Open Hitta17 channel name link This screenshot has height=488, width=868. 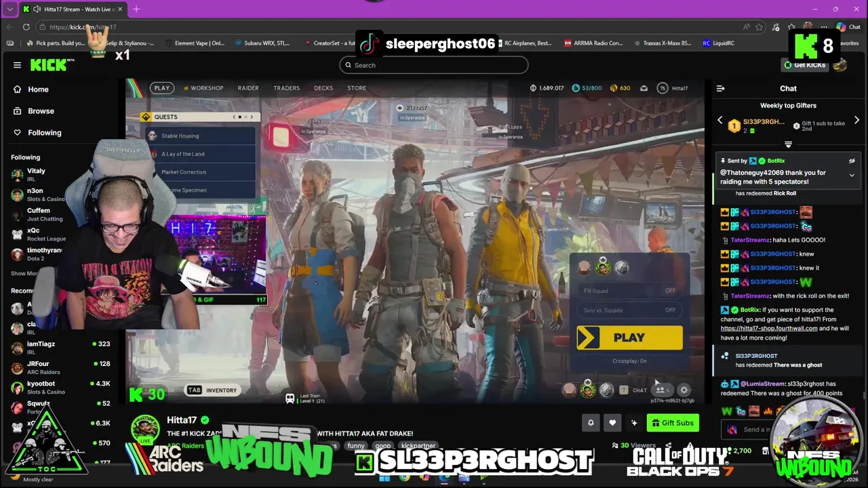182,420
